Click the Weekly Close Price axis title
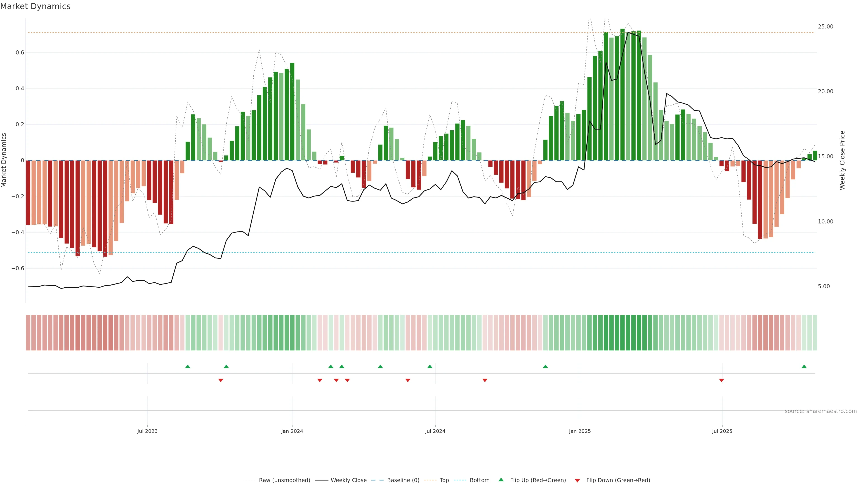 click(x=842, y=160)
